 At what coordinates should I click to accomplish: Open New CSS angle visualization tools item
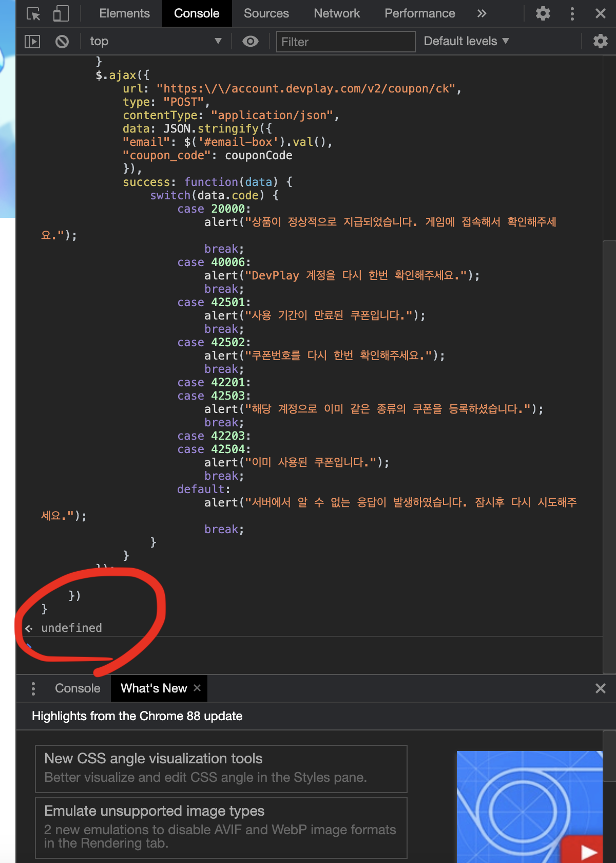pos(221,768)
